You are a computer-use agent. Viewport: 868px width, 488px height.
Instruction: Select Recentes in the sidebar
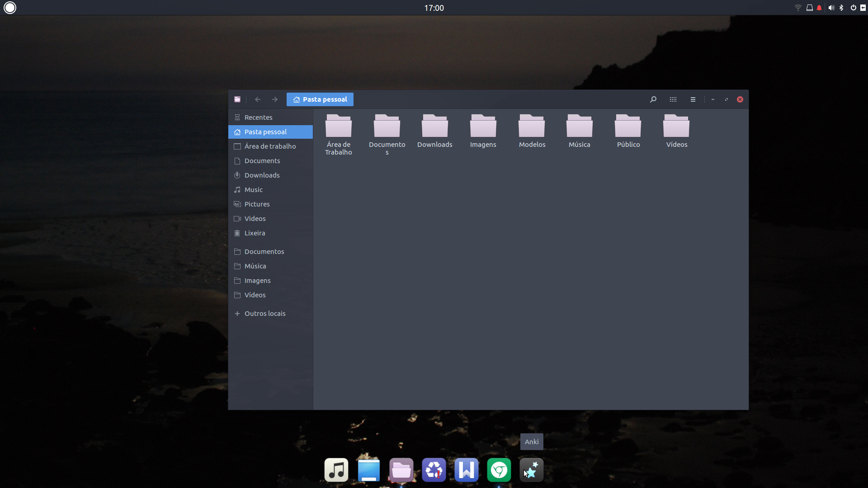270,117
